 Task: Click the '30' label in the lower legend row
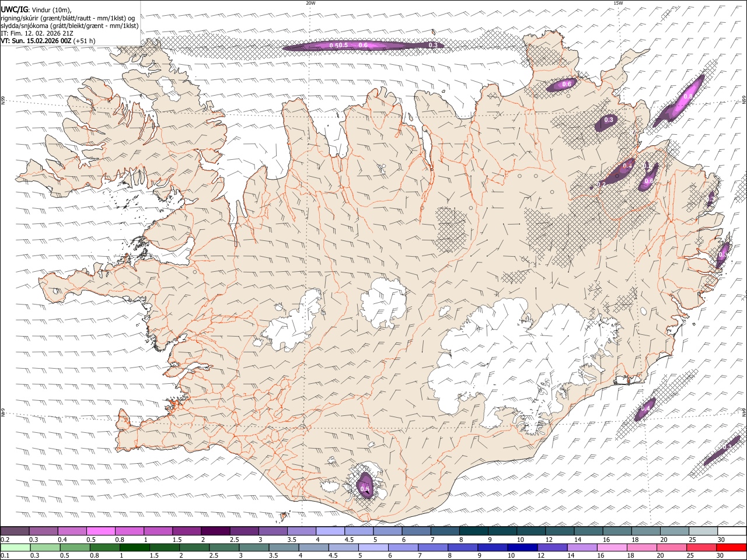tap(721, 556)
